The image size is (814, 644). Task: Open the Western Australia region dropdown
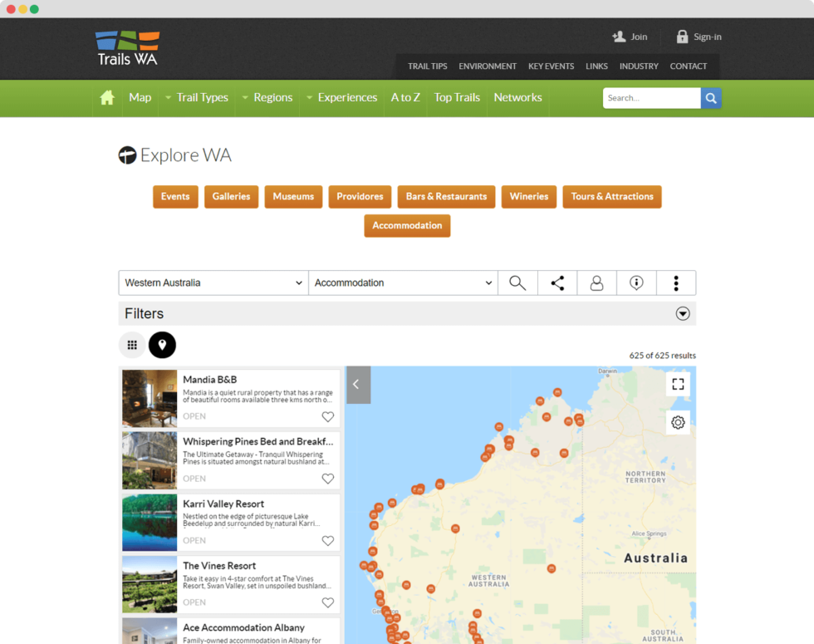[213, 283]
